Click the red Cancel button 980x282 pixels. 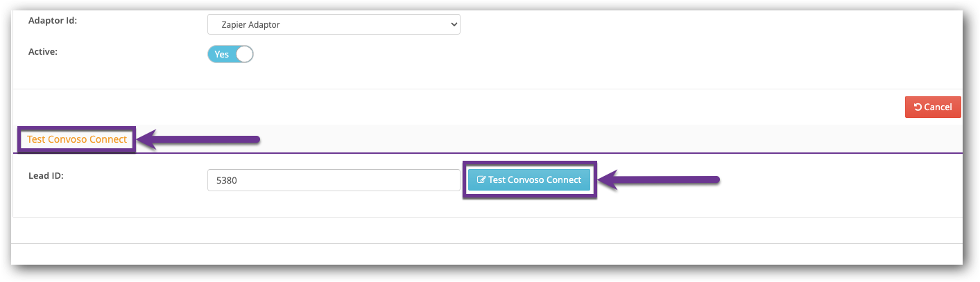coord(933,107)
